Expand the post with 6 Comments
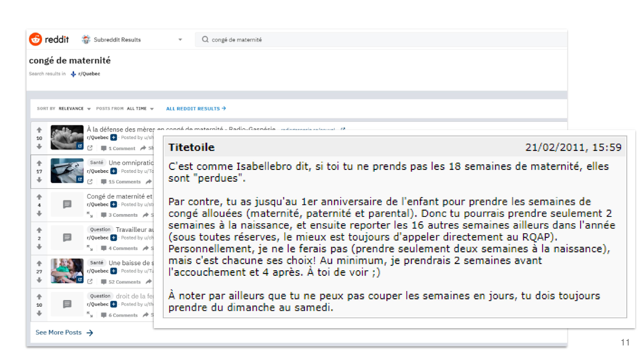Image resolution: width=644 pixels, height=362 pixels. tap(90, 315)
